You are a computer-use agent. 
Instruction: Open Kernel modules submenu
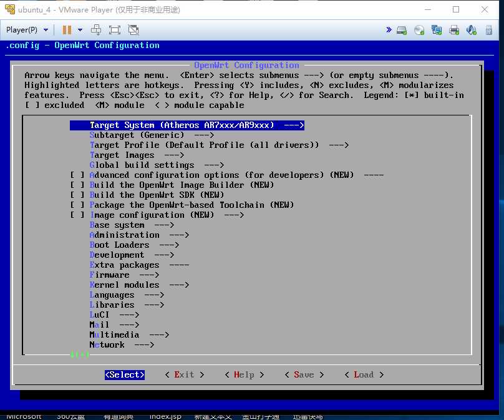coord(139,285)
